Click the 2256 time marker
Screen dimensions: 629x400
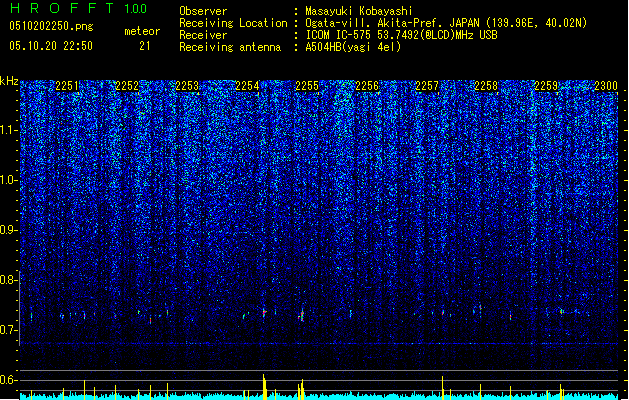coord(367,86)
